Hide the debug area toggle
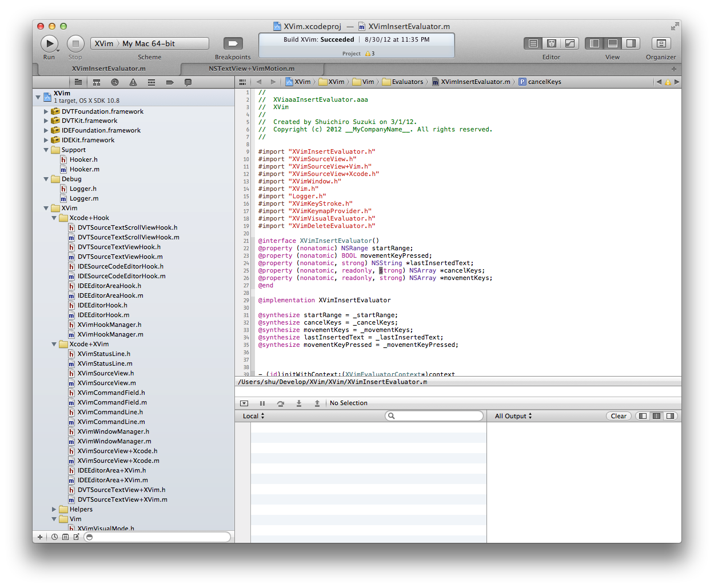The height and width of the screenshot is (588, 714). (244, 403)
